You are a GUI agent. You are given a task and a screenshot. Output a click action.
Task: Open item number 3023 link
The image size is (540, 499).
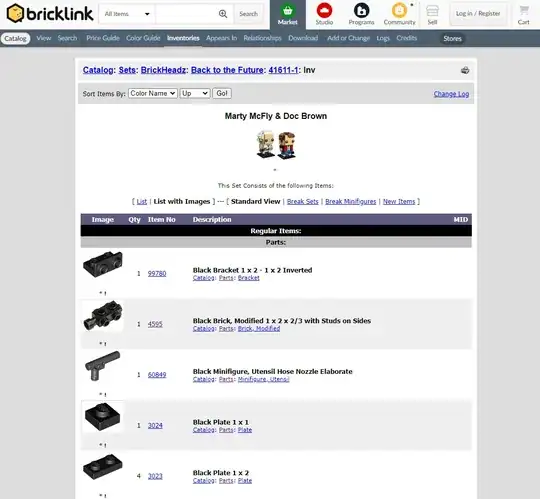(x=155, y=476)
